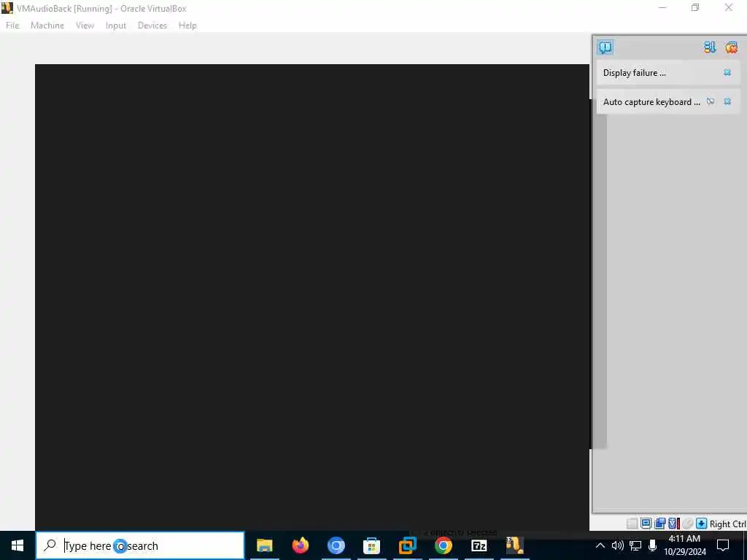Close the VMAudioBack VirtualBox window

729,7
